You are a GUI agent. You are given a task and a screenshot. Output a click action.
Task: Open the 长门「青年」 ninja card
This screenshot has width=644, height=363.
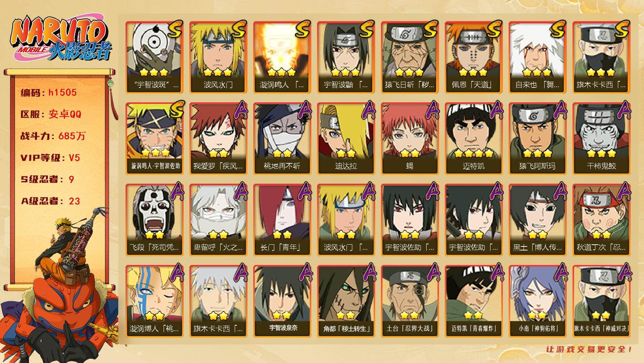[x=282, y=220]
